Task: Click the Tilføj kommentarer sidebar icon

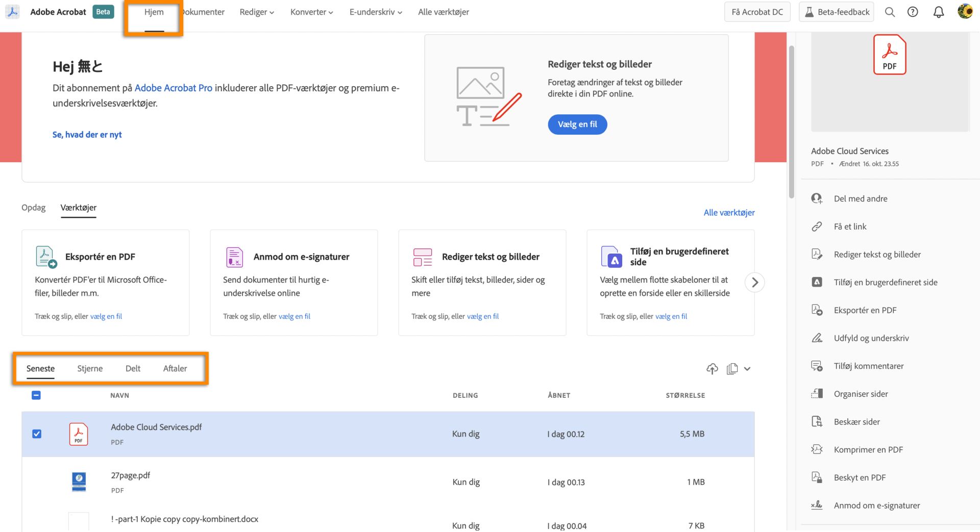Action: pos(817,366)
